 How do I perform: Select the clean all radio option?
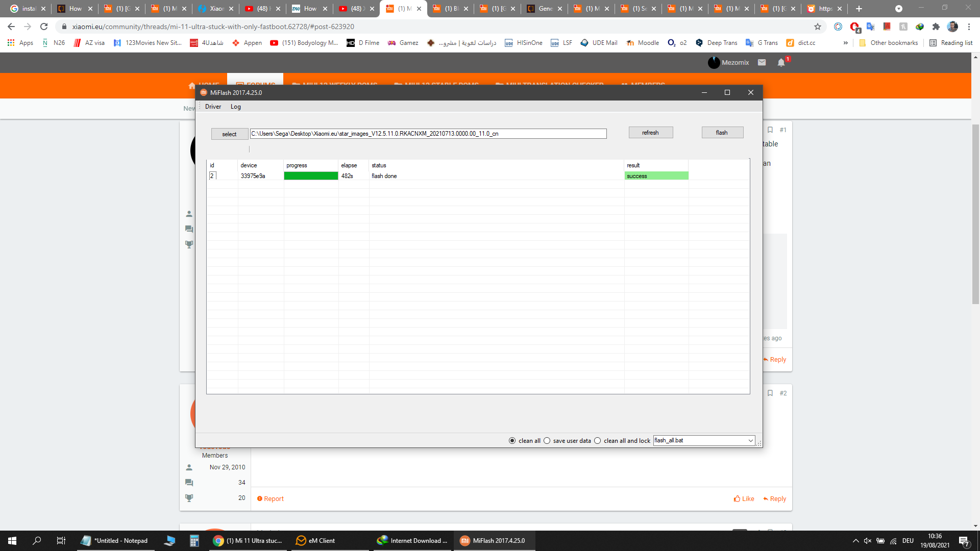point(512,441)
